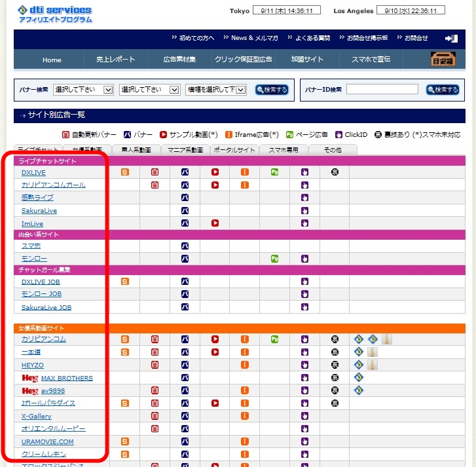Play sample video icon for ImLive

(215, 223)
